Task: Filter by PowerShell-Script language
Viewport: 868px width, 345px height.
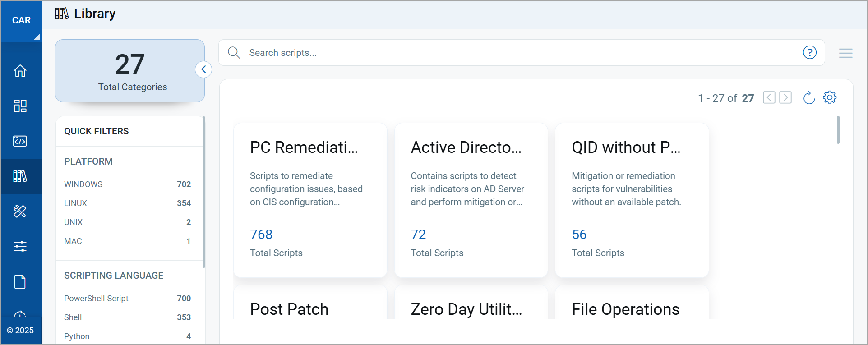Action: (96, 299)
